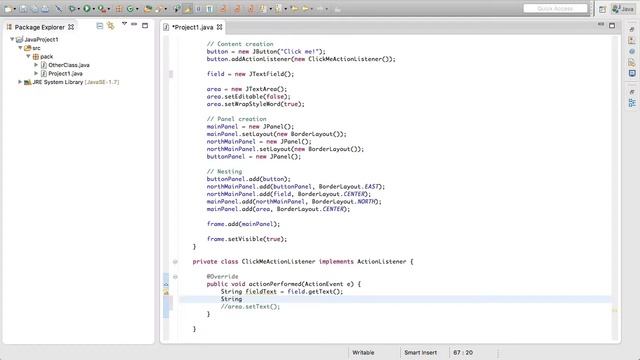This screenshot has width=640, height=360.
Task: Open the External Tools dropdown arrow
Action: (109, 9)
